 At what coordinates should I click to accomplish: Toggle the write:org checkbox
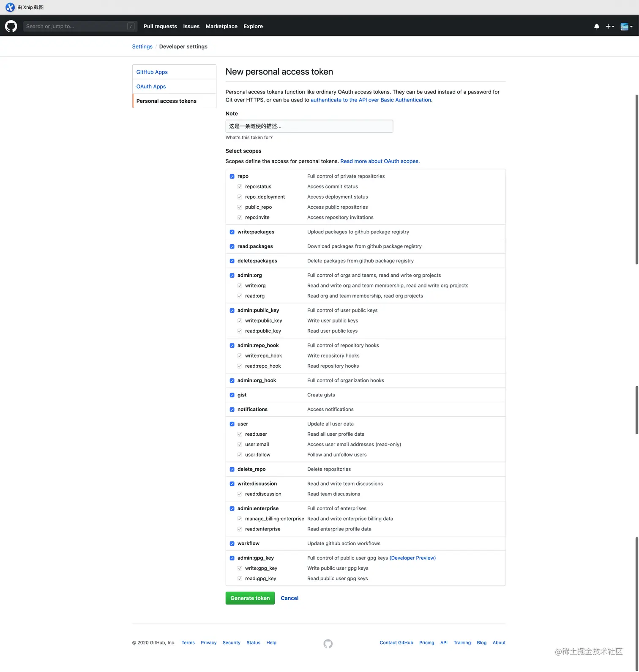click(x=240, y=286)
